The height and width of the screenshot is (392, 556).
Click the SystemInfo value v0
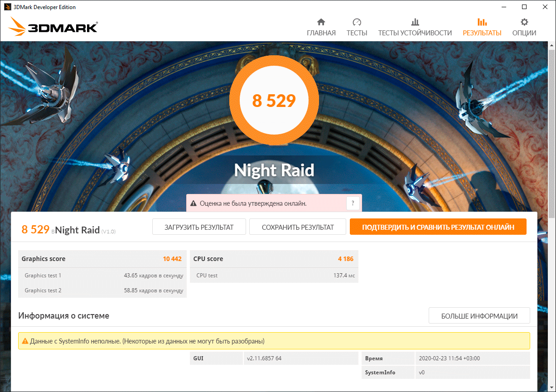[x=421, y=372]
